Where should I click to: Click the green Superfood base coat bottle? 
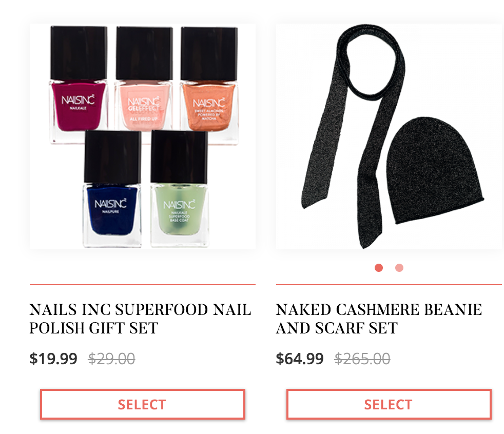click(x=179, y=189)
